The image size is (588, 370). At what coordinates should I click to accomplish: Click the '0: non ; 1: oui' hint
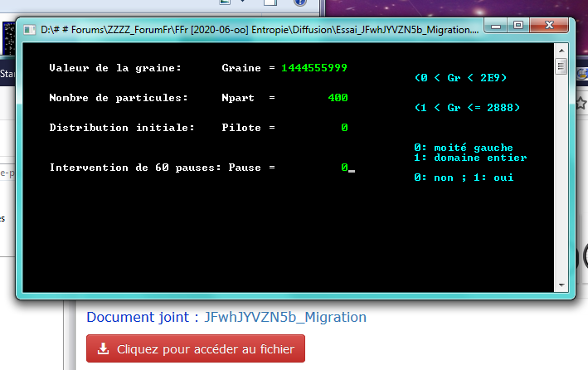[x=464, y=178]
